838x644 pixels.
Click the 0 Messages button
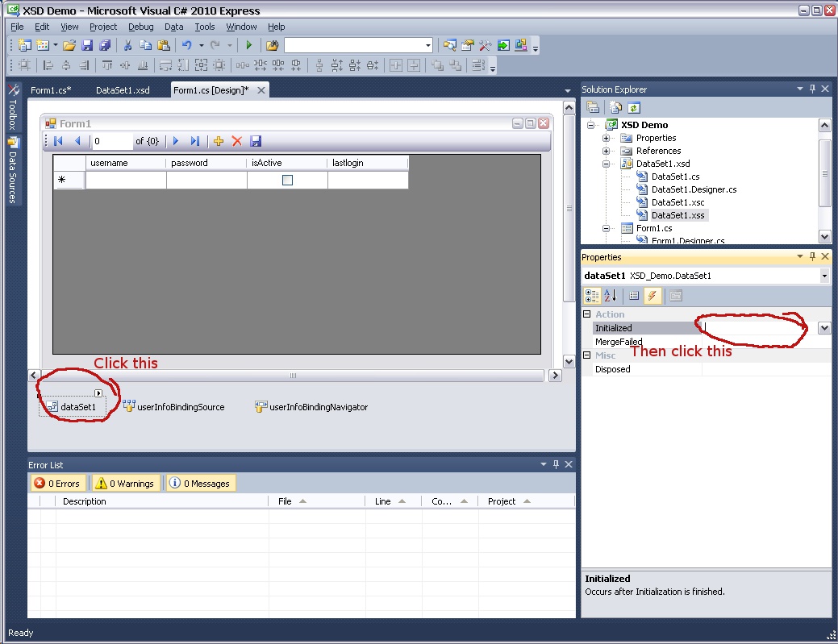pyautogui.click(x=201, y=483)
